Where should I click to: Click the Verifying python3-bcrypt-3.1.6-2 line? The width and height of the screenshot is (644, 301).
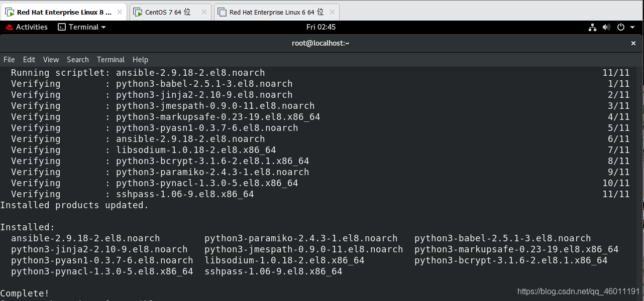(x=320, y=161)
